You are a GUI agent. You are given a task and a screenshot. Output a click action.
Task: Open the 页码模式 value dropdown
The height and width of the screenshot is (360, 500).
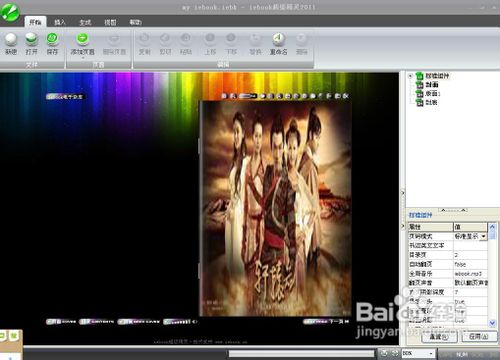pyautogui.click(x=483, y=236)
